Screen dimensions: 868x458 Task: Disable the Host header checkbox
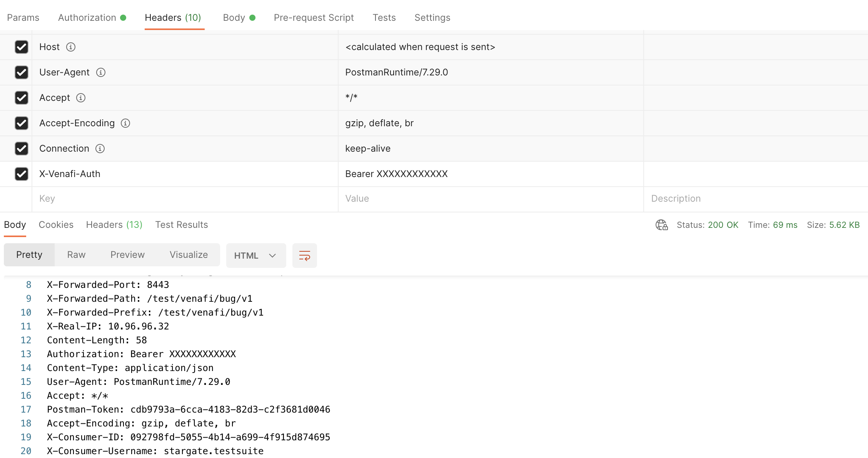pyautogui.click(x=22, y=47)
